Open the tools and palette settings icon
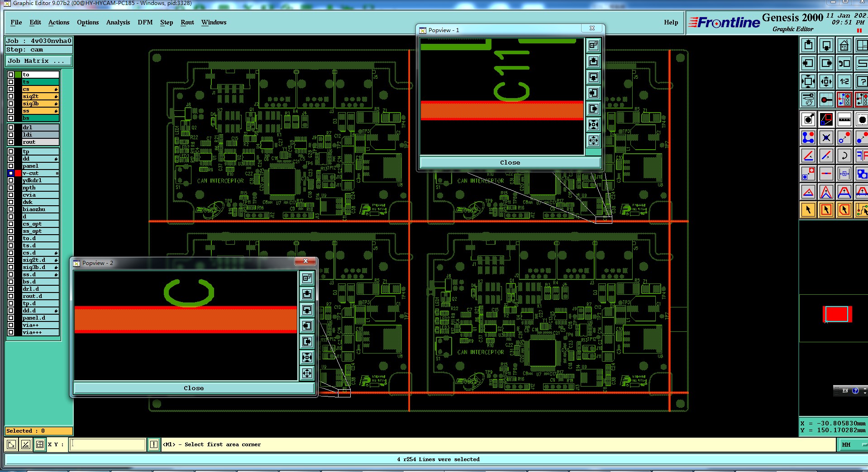 click(808, 99)
